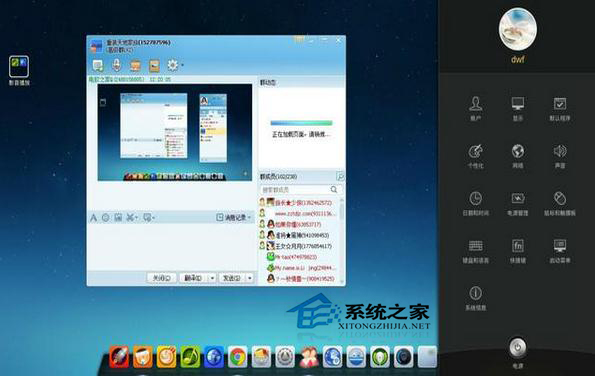
Task: Click the shared screenshot image in chat
Action: (x=175, y=132)
